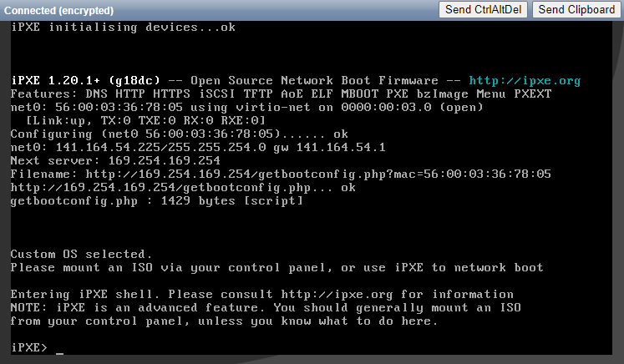Click the iPXE> shell prompt

(29, 347)
